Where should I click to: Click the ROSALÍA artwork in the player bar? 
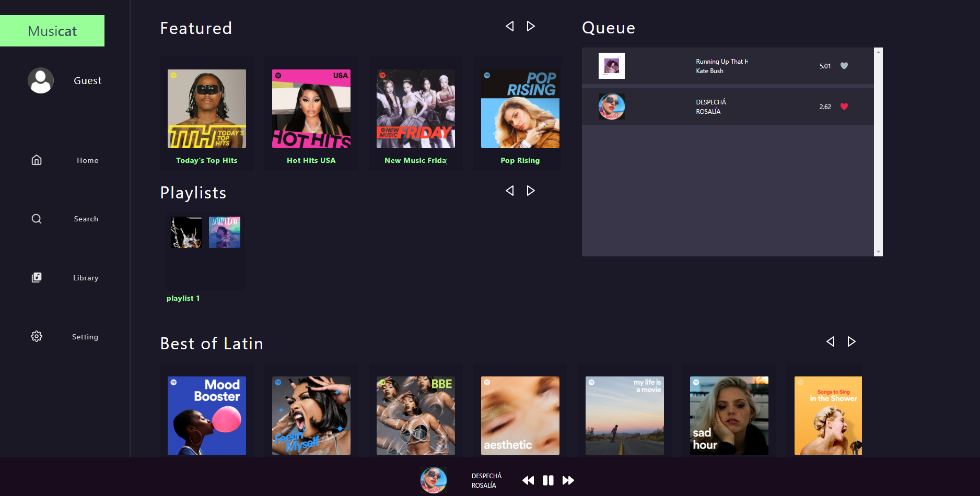tap(434, 480)
